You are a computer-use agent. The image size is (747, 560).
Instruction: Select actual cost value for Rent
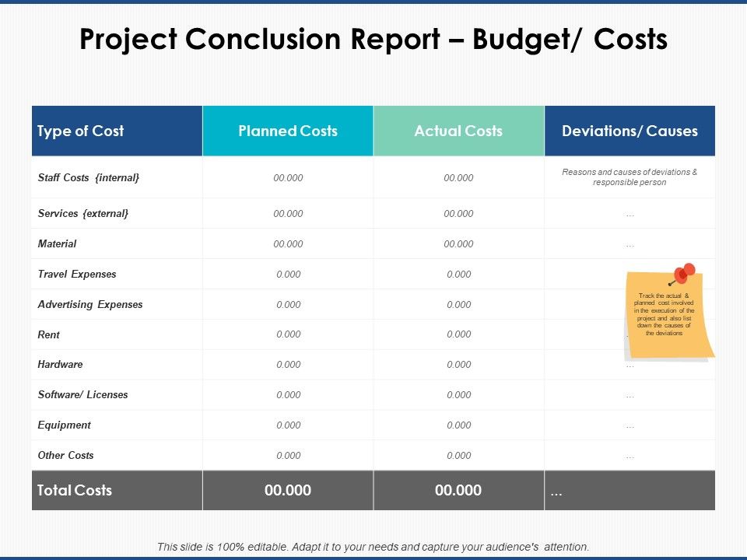coord(459,334)
